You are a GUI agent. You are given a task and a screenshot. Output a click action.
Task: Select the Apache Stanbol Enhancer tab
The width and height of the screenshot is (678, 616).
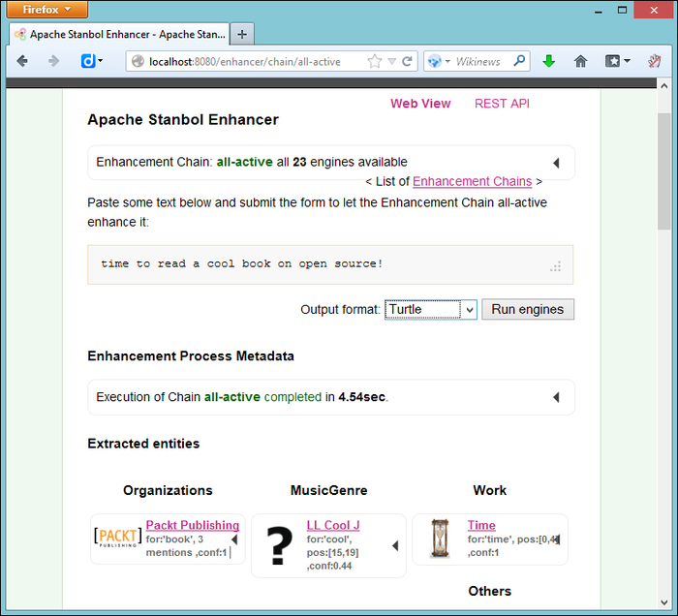[x=119, y=34]
